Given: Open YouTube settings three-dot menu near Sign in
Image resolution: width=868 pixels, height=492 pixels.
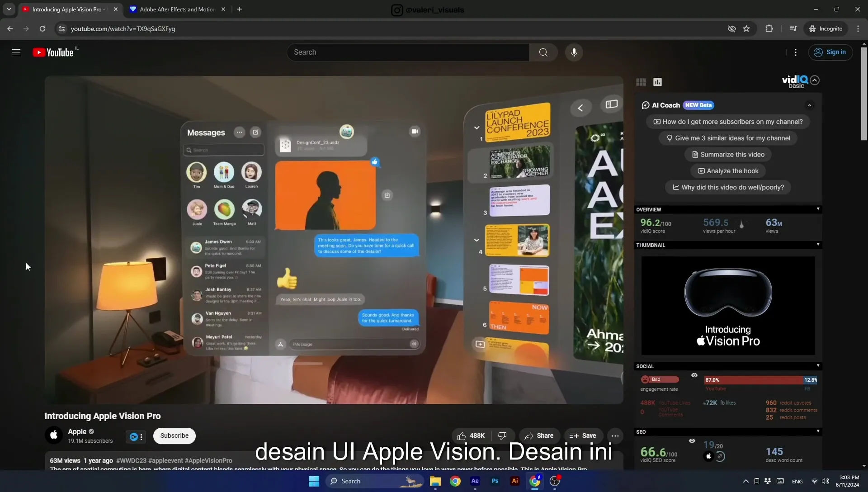Looking at the screenshot, I should (x=796, y=52).
